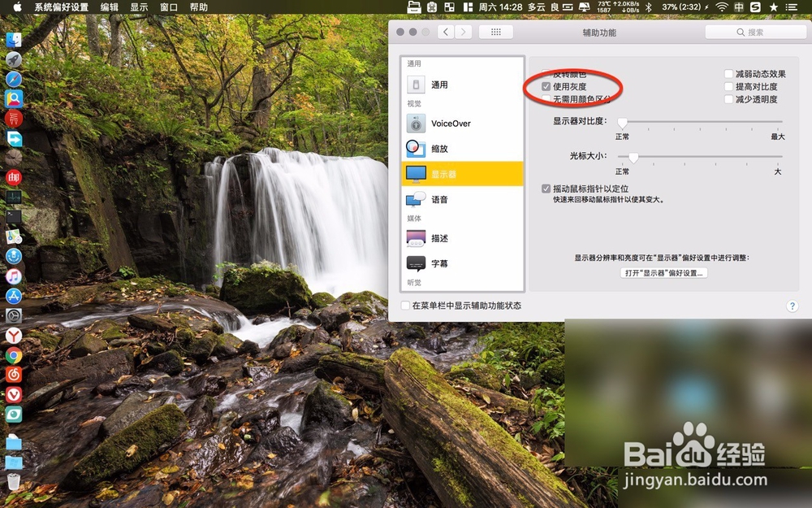This screenshot has height=508, width=812.
Task: Go back with the left chevron button
Action: coord(446,33)
